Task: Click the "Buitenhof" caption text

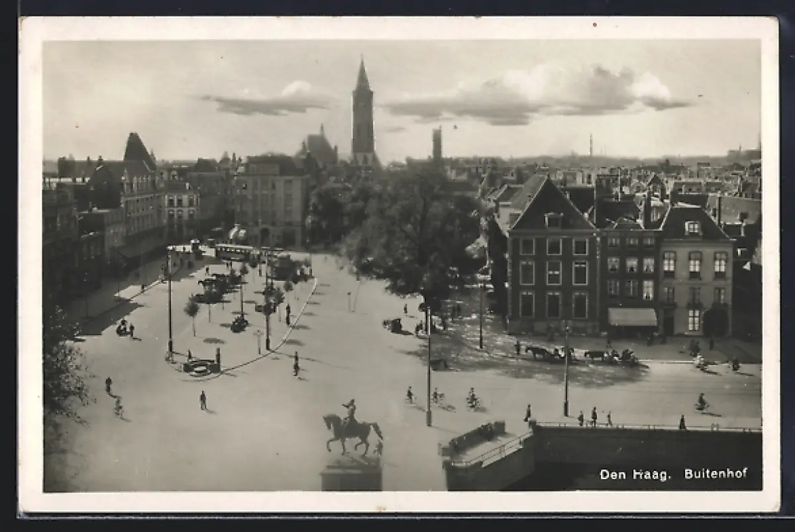Action: (x=715, y=474)
